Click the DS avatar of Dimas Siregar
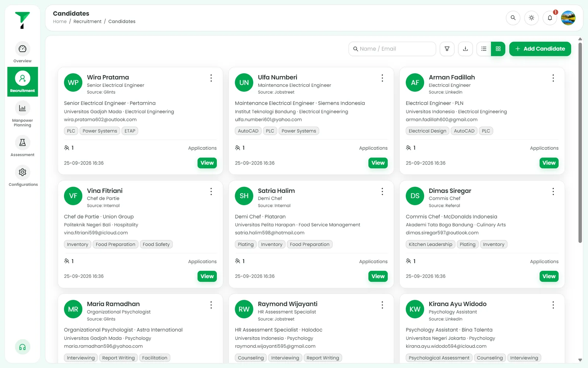The height and width of the screenshot is (368, 588). click(415, 196)
